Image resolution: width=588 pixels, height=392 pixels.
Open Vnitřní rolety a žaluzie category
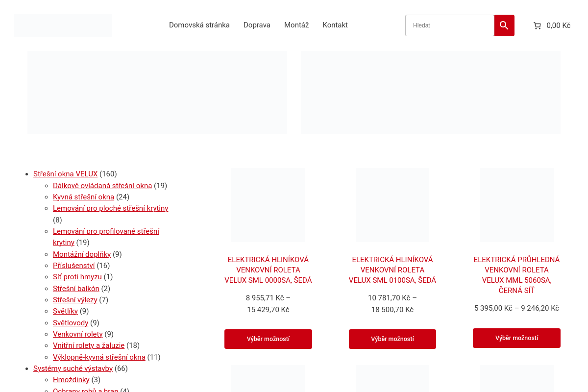coord(89,345)
